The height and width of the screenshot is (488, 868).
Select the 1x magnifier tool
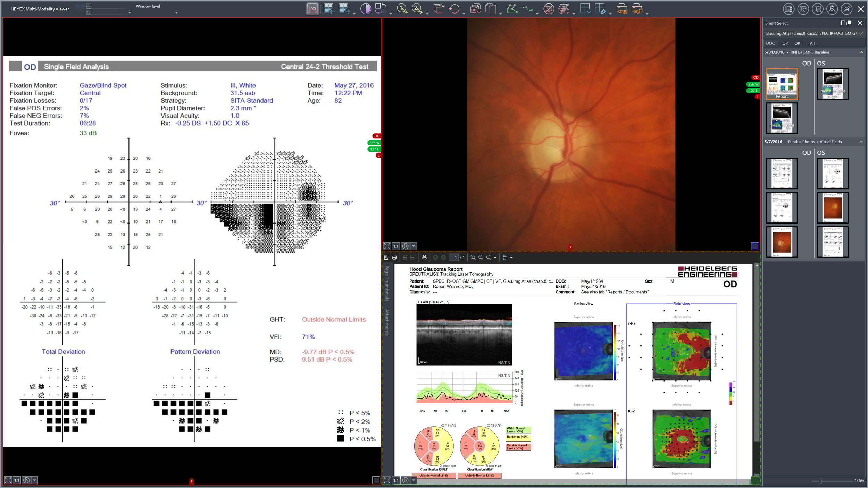(402, 9)
